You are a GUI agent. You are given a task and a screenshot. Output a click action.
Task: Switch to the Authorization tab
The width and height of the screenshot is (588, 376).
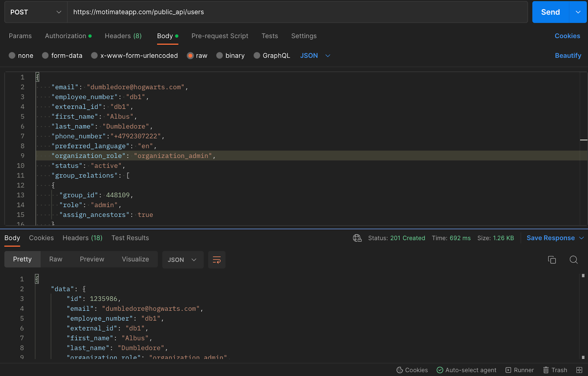point(68,36)
